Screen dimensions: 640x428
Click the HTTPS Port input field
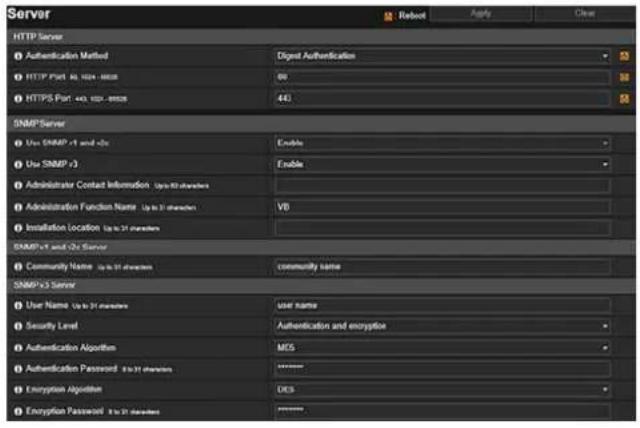pyautogui.click(x=442, y=99)
